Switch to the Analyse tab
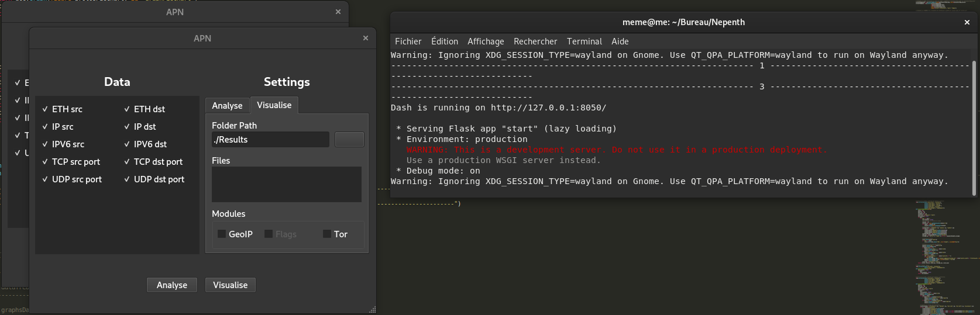 (227, 106)
